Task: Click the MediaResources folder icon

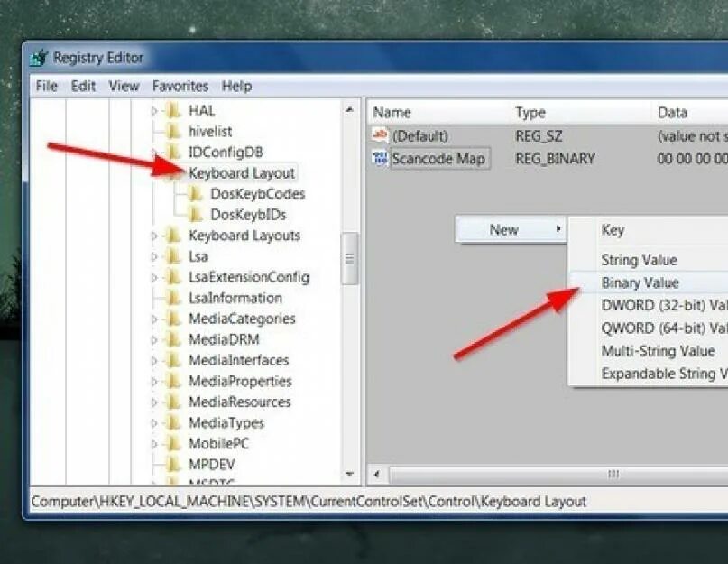Action: coord(173,402)
